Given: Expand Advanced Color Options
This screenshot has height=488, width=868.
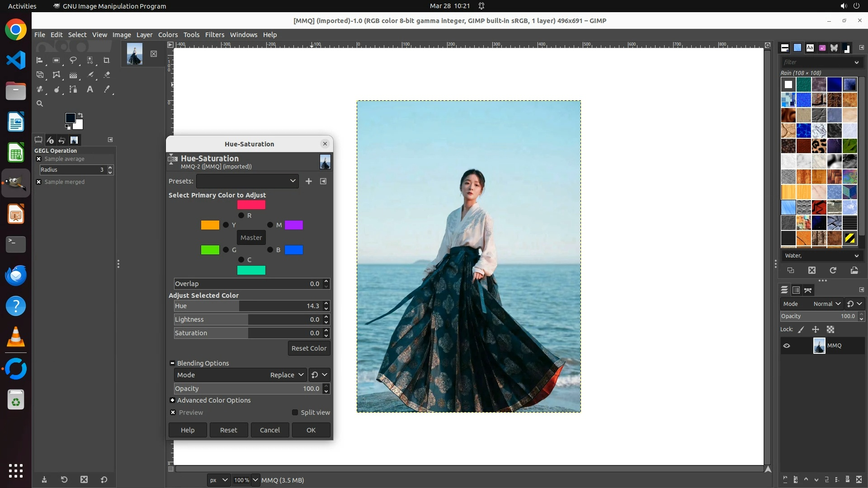Looking at the screenshot, I should tap(173, 400).
